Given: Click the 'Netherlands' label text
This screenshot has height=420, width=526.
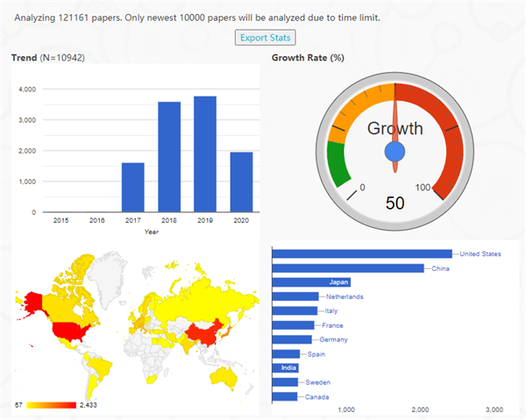Looking at the screenshot, I should pyautogui.click(x=345, y=296).
